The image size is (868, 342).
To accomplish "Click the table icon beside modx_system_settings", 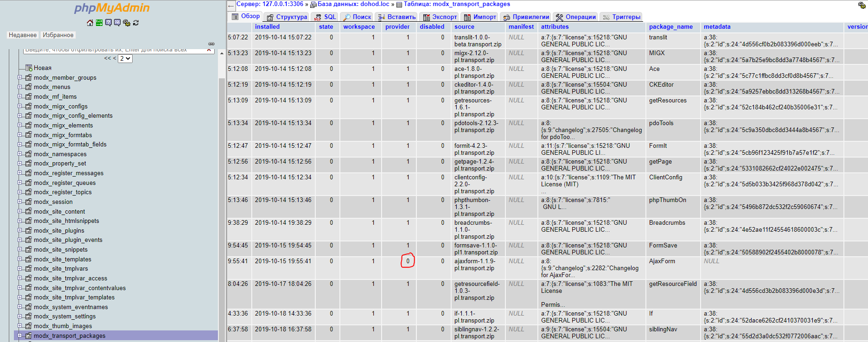I will pos(29,316).
